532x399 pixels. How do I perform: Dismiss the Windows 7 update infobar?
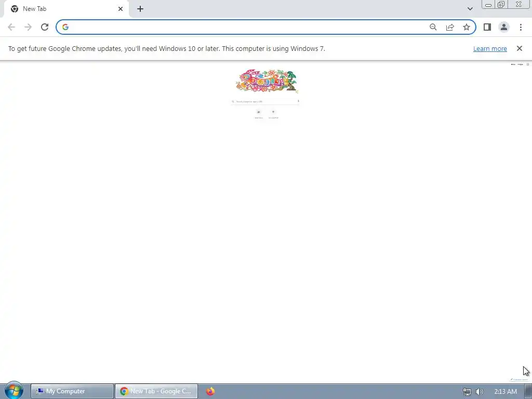519,48
